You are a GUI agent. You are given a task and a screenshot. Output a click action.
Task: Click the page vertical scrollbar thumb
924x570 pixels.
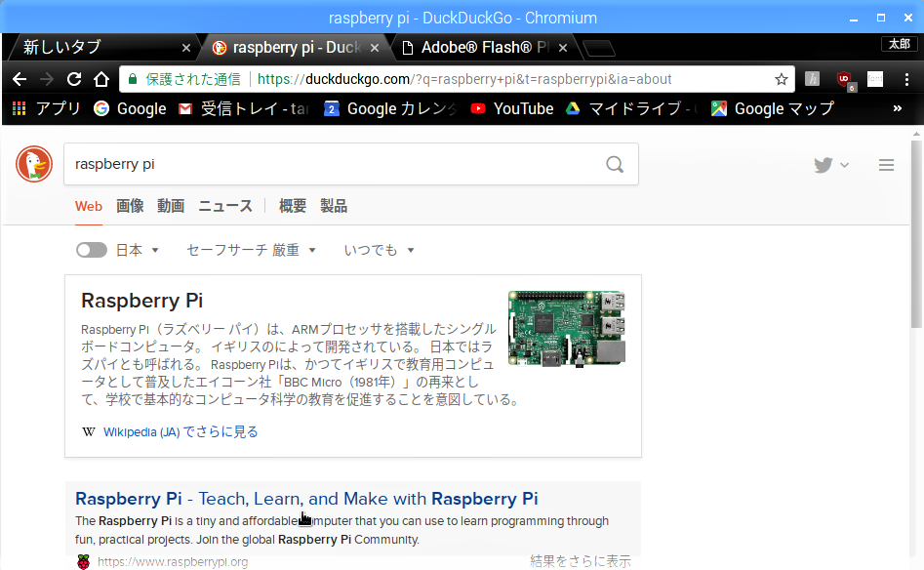[916, 233]
